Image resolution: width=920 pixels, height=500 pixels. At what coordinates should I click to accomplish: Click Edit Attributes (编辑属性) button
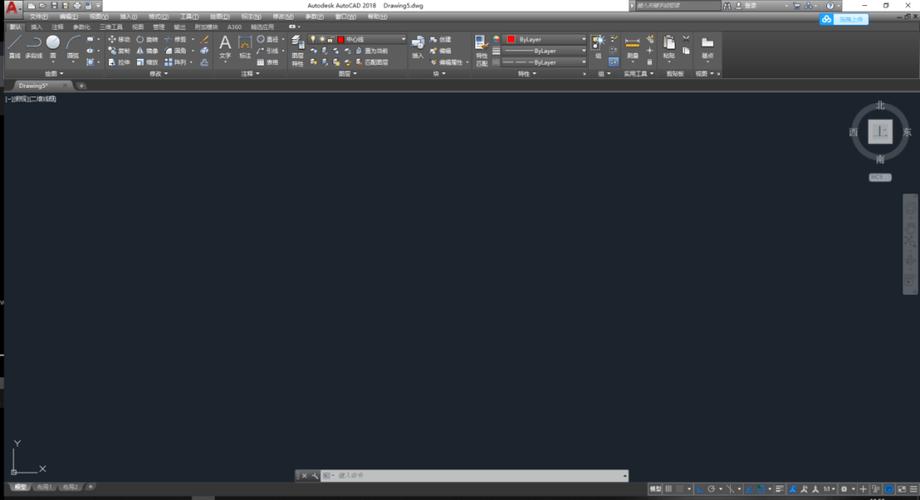pos(449,62)
